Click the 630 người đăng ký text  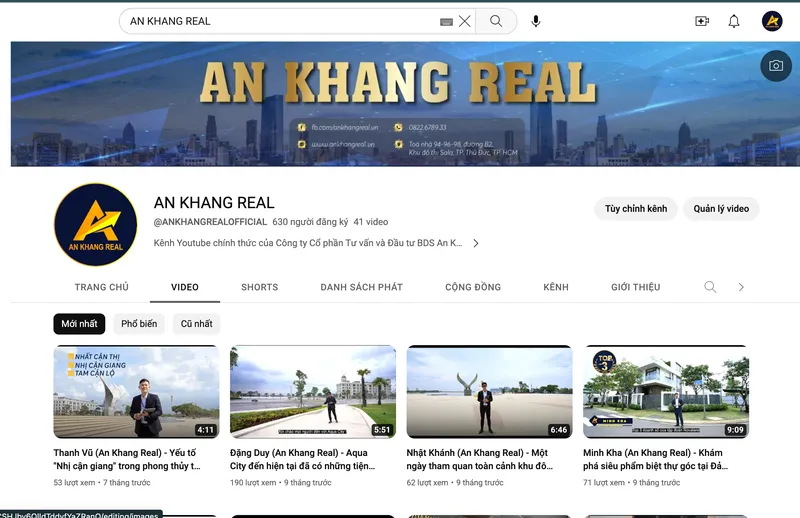pos(310,222)
